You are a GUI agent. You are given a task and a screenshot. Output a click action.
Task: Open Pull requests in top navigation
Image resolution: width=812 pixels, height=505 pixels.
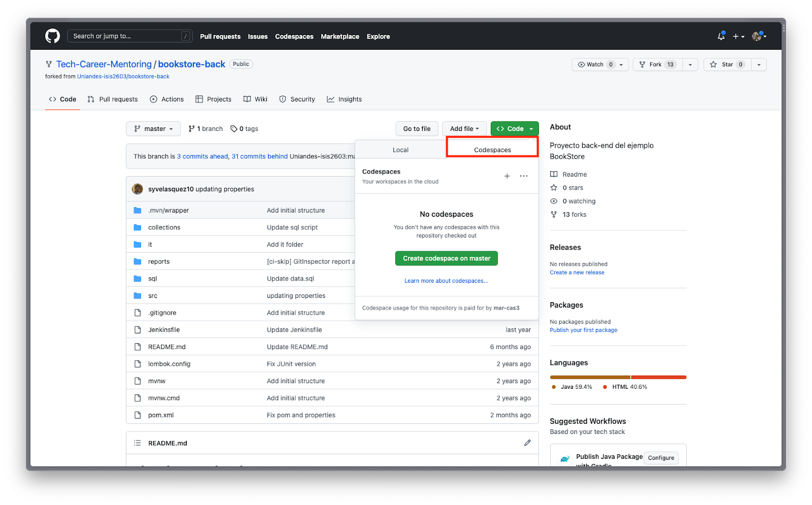coord(220,37)
